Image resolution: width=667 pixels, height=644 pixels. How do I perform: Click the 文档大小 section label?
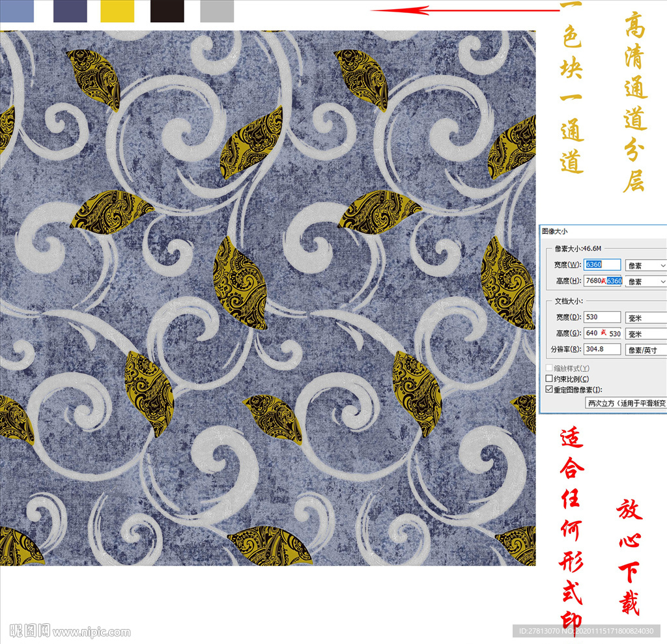coord(569,301)
